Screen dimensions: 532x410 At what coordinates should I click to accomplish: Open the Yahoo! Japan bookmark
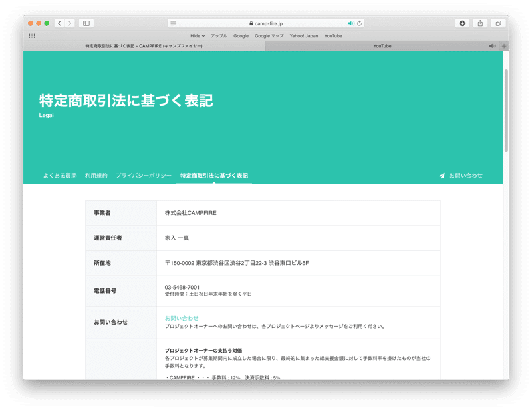click(x=304, y=36)
